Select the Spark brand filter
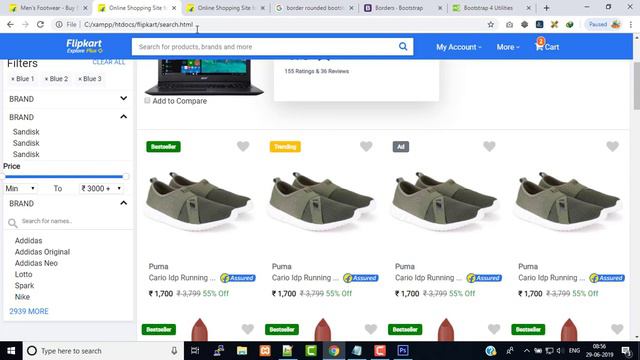Viewport: 640px width, 360px height. click(24, 286)
